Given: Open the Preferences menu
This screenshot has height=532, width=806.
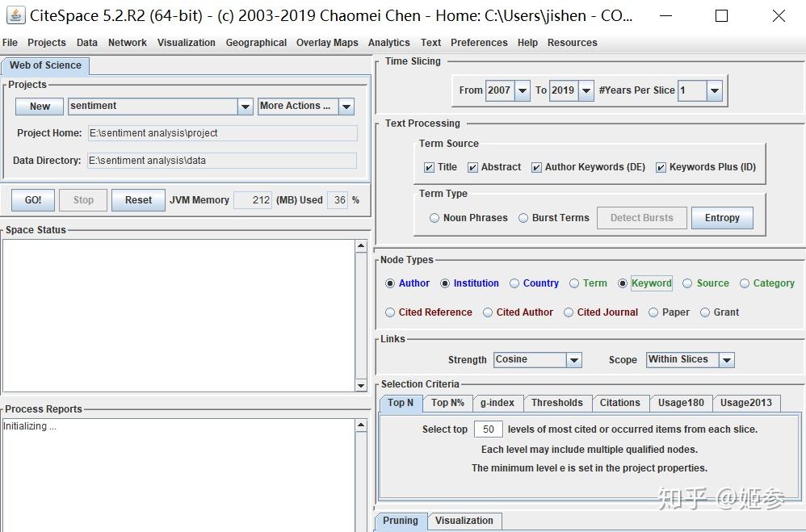Looking at the screenshot, I should 479,43.
